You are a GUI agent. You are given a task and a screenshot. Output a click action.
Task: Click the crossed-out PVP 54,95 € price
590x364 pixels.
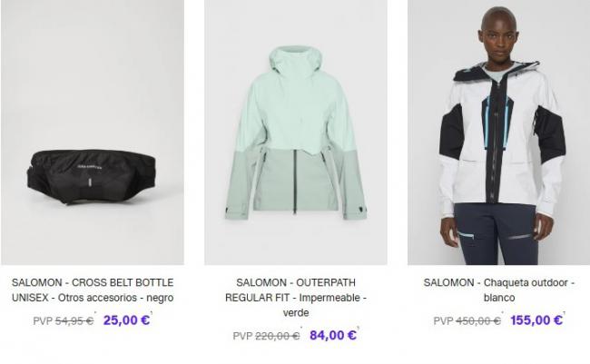coord(64,321)
